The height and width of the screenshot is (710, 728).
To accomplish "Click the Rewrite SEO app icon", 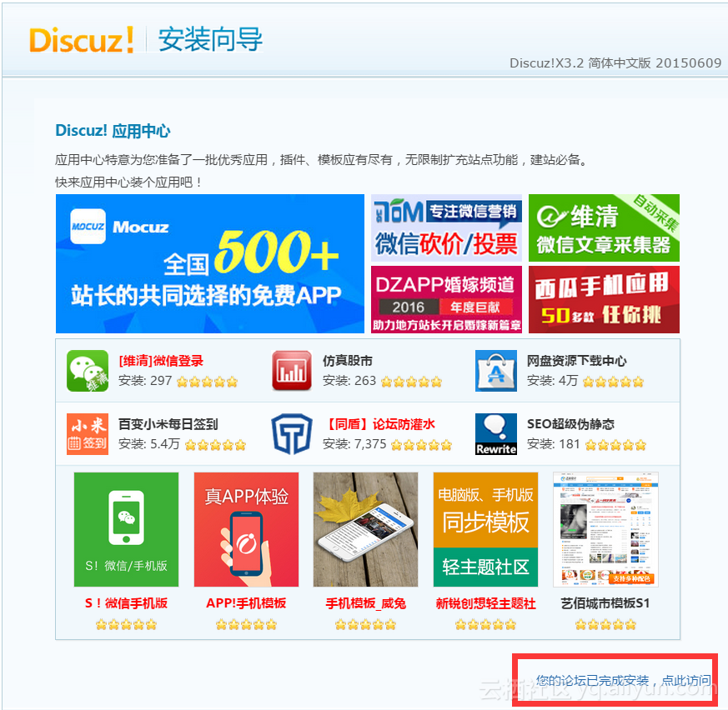I will click(x=496, y=434).
